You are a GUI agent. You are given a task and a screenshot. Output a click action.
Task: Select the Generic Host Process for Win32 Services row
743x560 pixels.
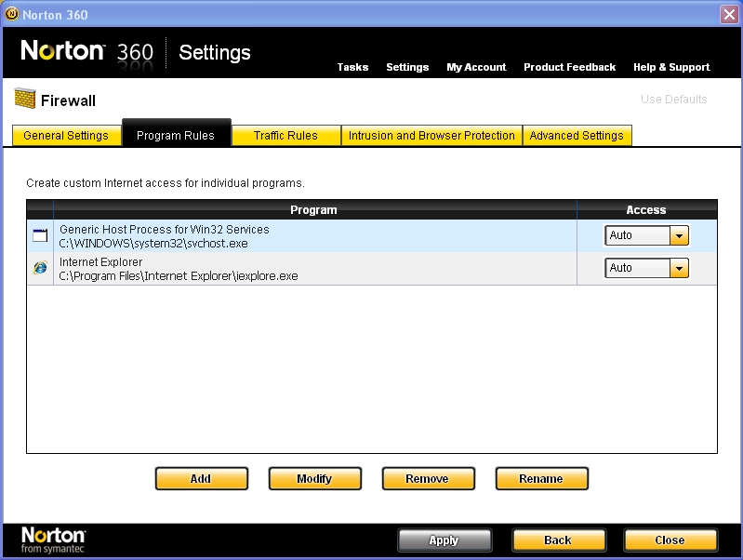pyautogui.click(x=372, y=235)
